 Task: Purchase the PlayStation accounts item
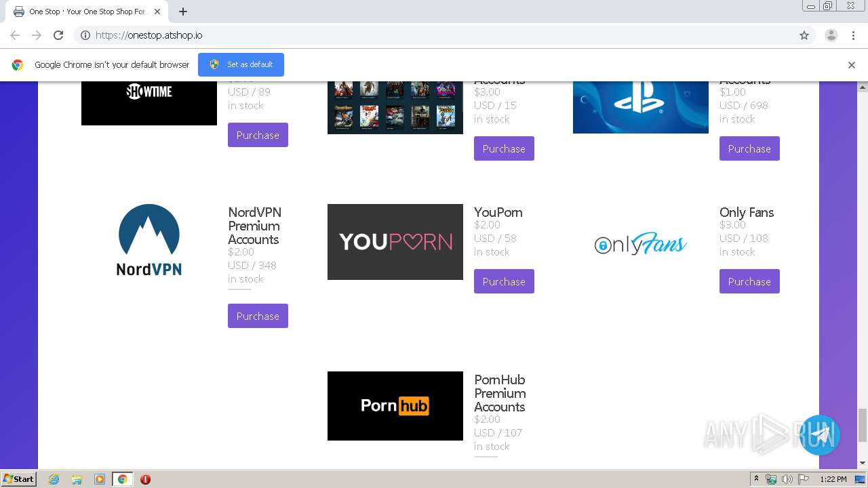point(749,148)
